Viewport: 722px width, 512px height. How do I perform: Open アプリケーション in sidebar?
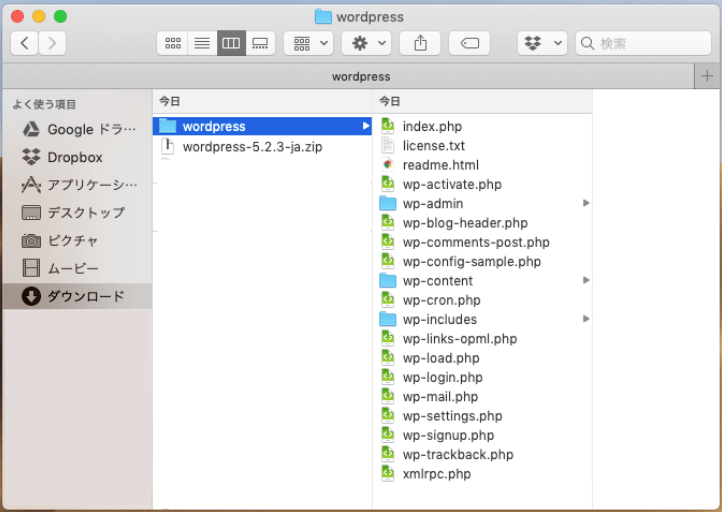point(79,185)
